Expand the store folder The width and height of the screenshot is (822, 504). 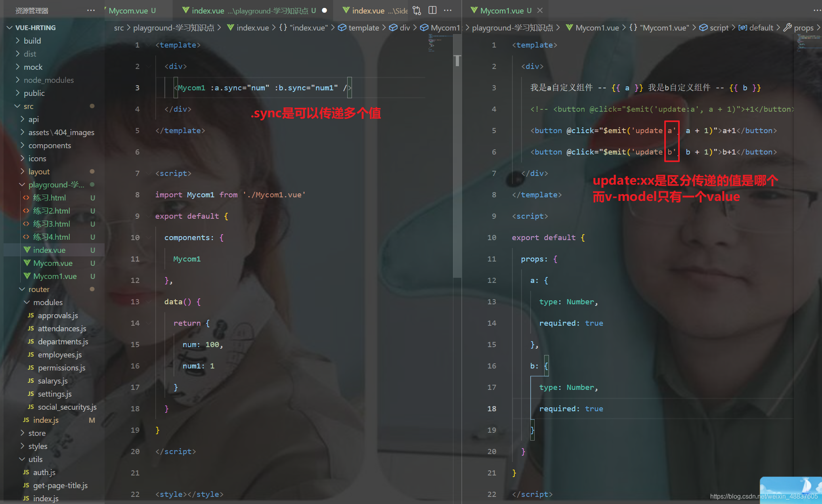[36, 433]
